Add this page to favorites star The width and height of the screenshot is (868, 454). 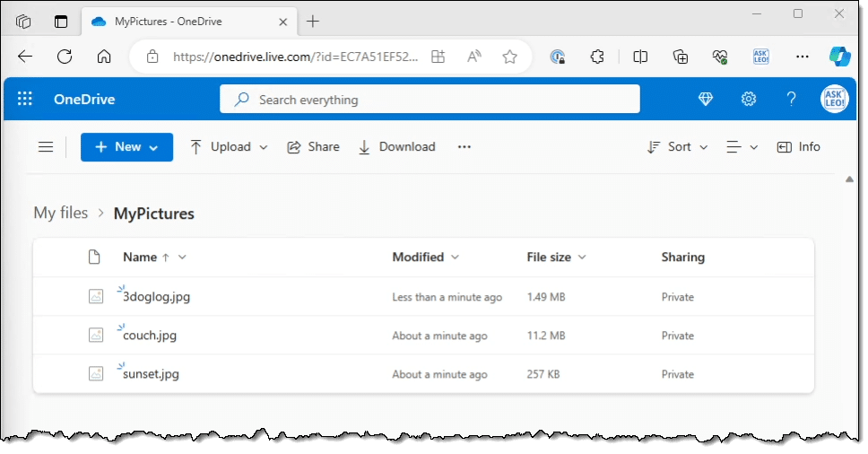(x=509, y=57)
